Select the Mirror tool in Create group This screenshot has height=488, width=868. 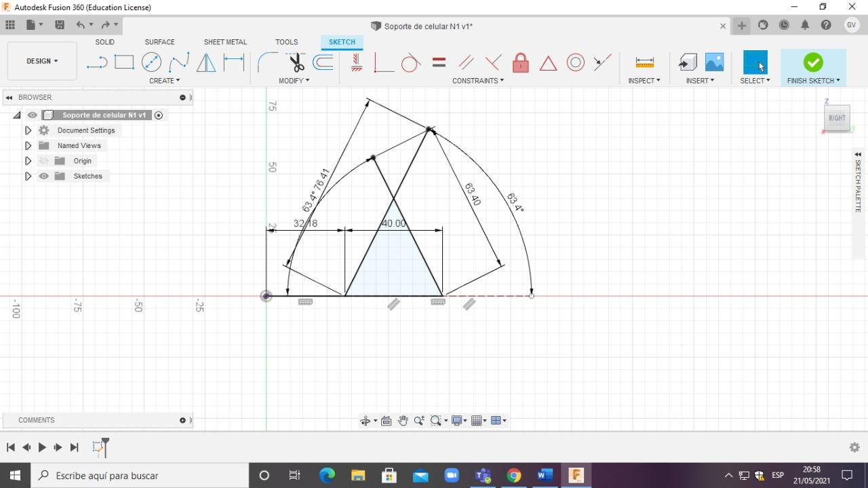click(206, 62)
